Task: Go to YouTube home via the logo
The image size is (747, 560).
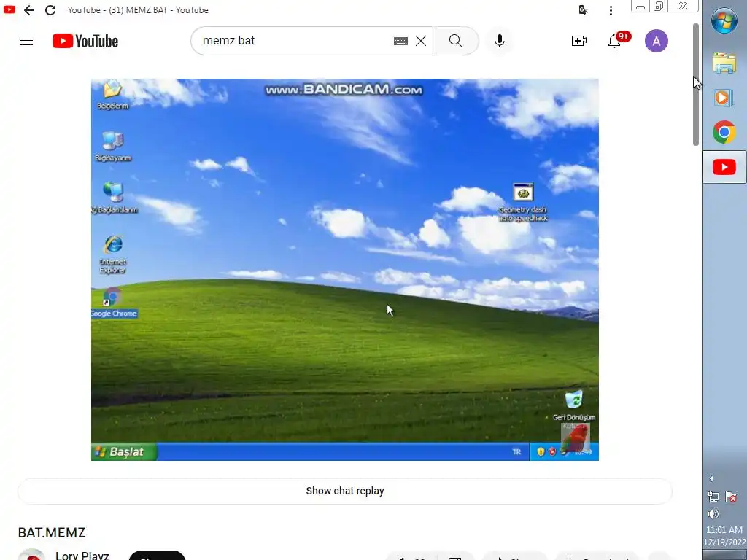Action: point(85,41)
